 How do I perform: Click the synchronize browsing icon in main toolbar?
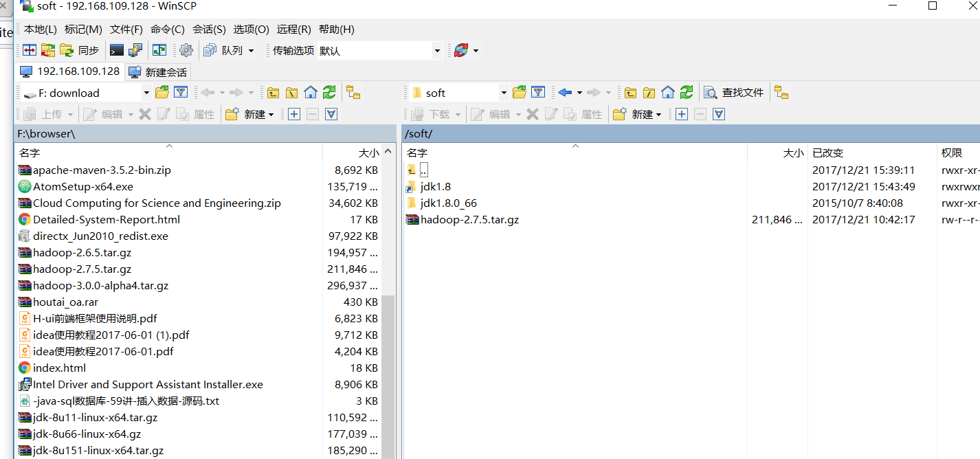pyautogui.click(x=48, y=50)
